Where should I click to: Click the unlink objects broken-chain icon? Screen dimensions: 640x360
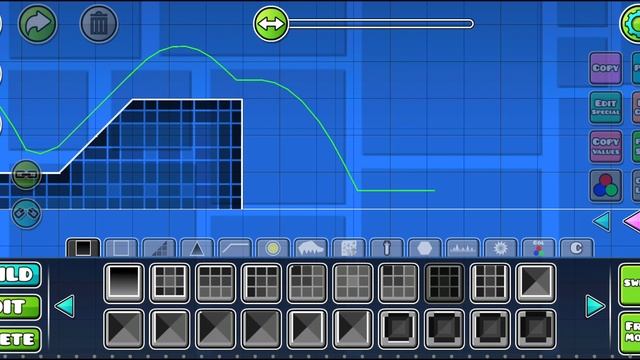[x=26, y=213]
